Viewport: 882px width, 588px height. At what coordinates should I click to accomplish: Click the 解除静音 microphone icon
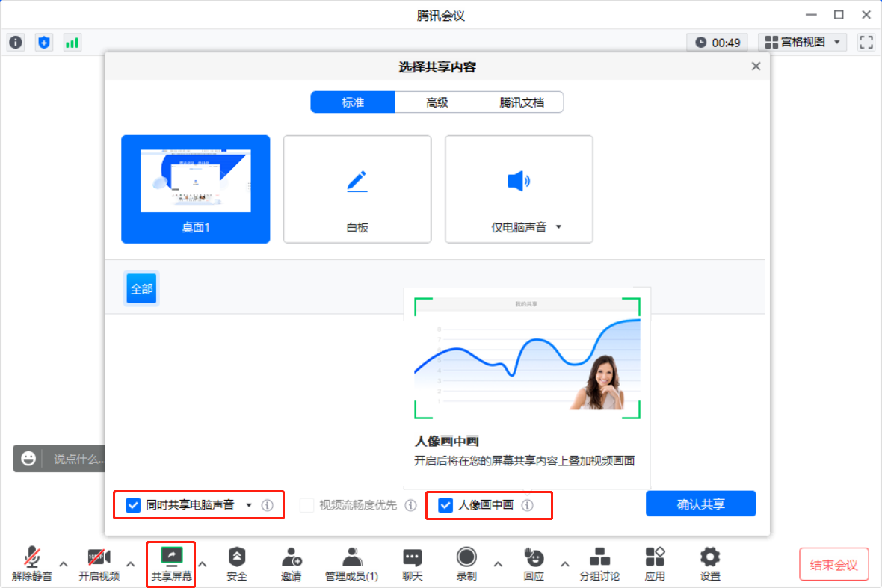[32, 563]
